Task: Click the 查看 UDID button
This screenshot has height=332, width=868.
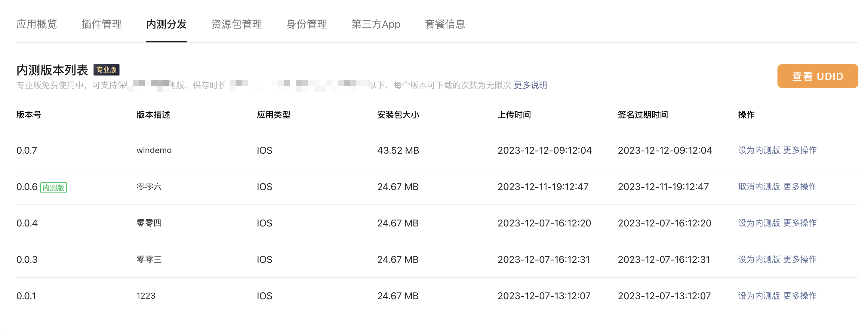Action: coord(817,76)
